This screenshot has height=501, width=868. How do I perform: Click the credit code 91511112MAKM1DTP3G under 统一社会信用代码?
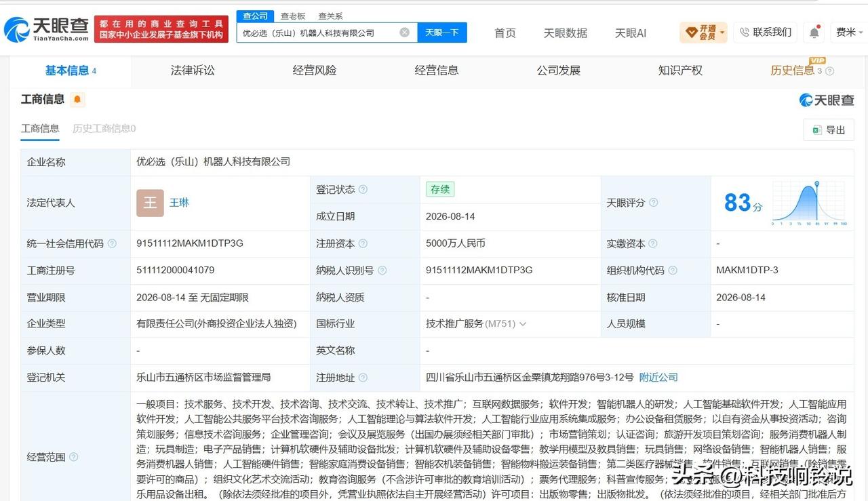(190, 243)
